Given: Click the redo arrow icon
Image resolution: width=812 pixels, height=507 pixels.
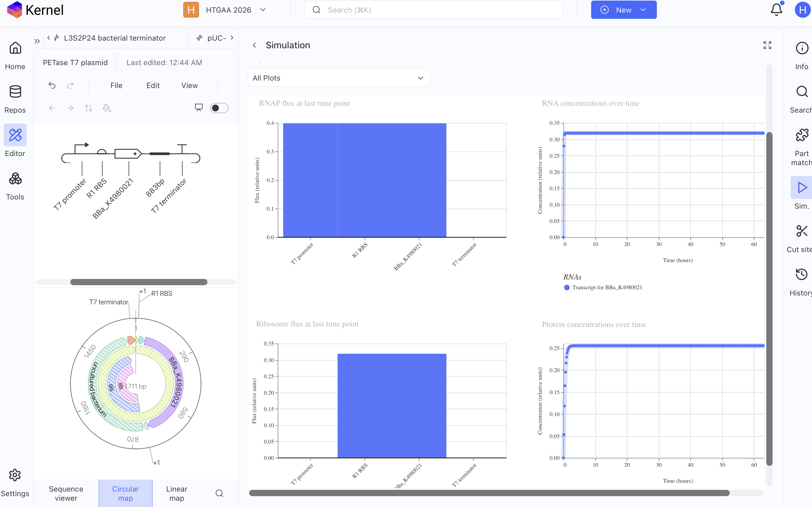Looking at the screenshot, I should pyautogui.click(x=70, y=85).
